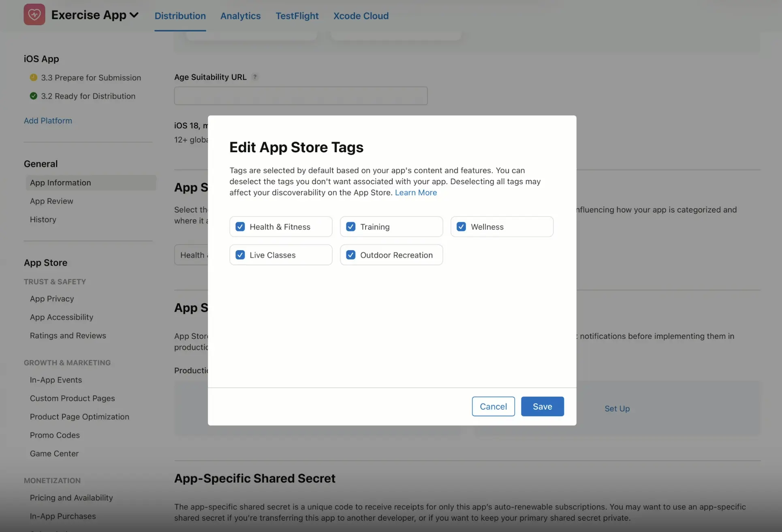Viewport: 782px width, 532px height.
Task: Open Game Center page
Action: point(54,453)
